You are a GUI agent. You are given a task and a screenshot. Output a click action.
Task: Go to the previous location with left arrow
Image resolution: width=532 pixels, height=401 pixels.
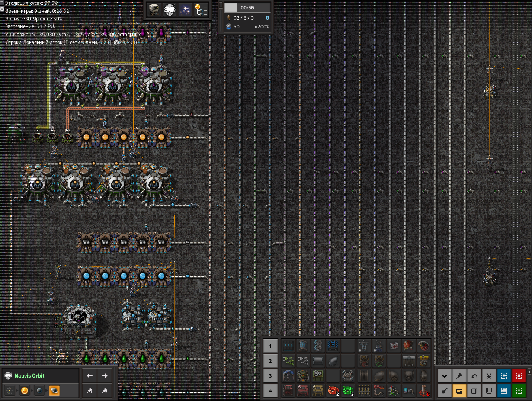(x=90, y=376)
